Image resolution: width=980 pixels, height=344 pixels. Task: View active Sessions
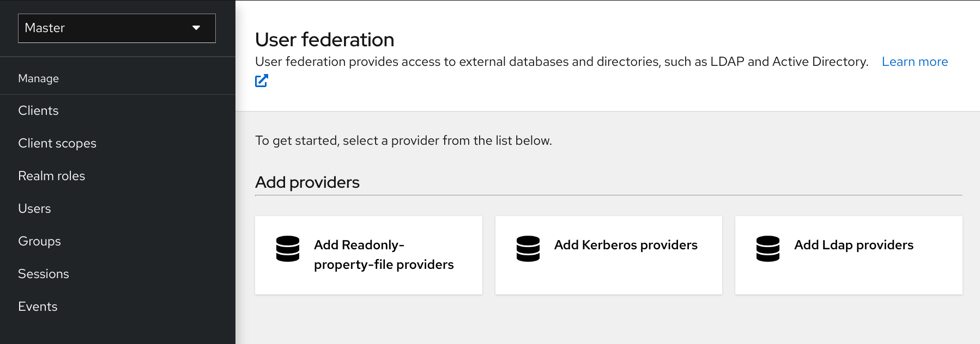44,274
